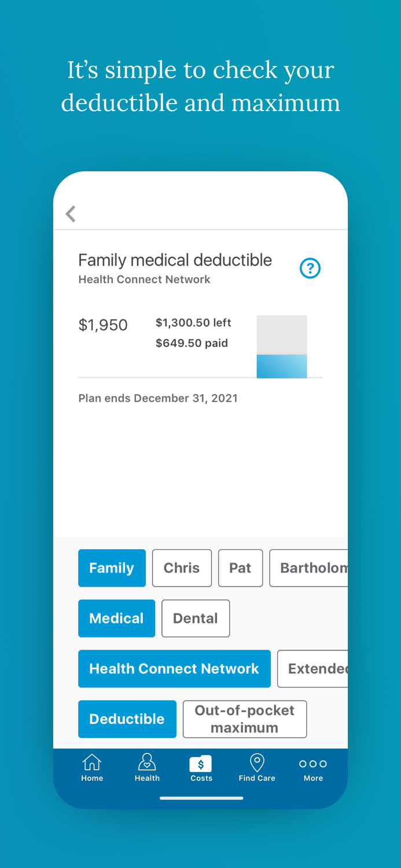401x868 pixels.
Task: Open the More three-circles icon
Action: [313, 764]
